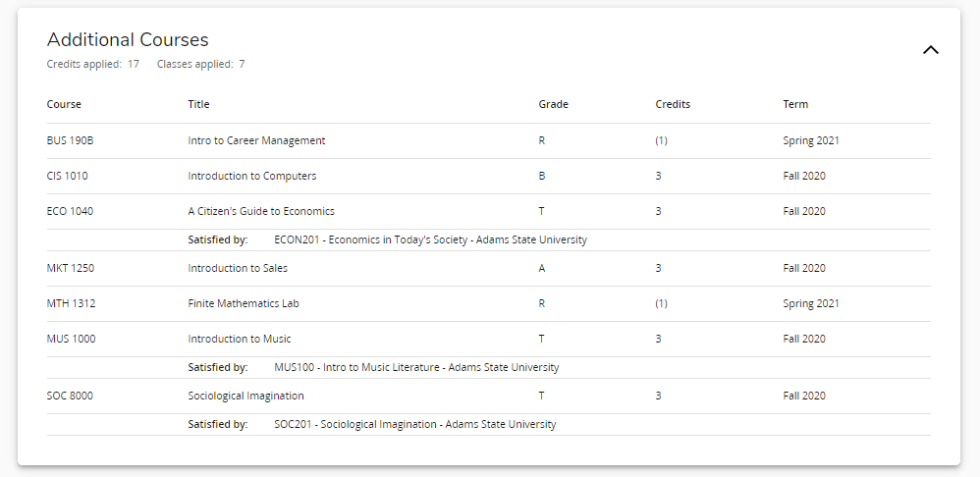Click the MTH 1312 course code
The width and height of the screenshot is (980, 477).
[72, 303]
